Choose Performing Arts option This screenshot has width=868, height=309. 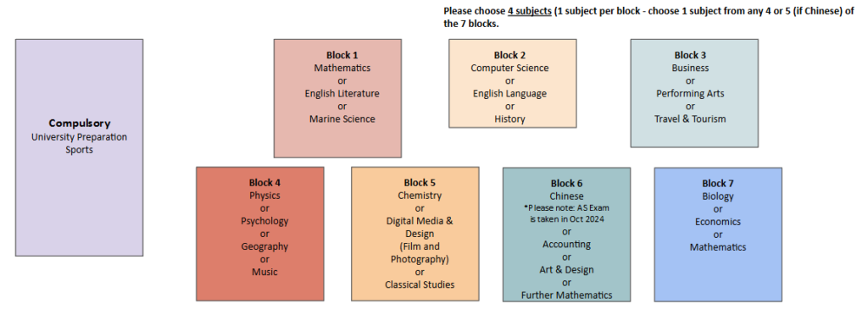[690, 93]
